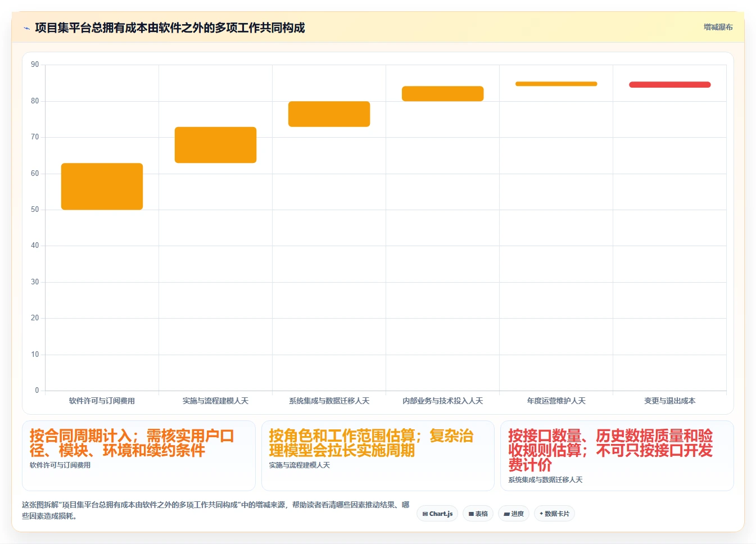Image resolution: width=756 pixels, height=544 pixels.
Task: Click x-axis label 内部业务与技术投入人天
Action: tap(442, 401)
